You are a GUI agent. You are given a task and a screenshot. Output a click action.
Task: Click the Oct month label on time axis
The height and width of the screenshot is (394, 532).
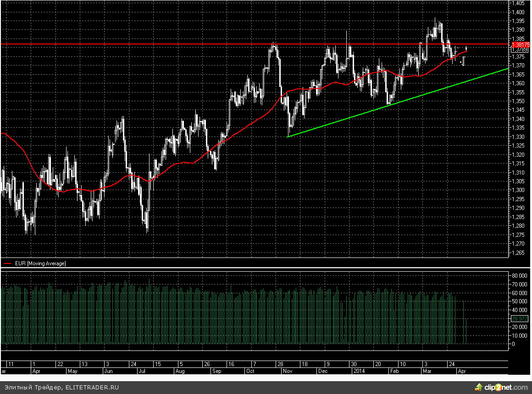click(250, 371)
